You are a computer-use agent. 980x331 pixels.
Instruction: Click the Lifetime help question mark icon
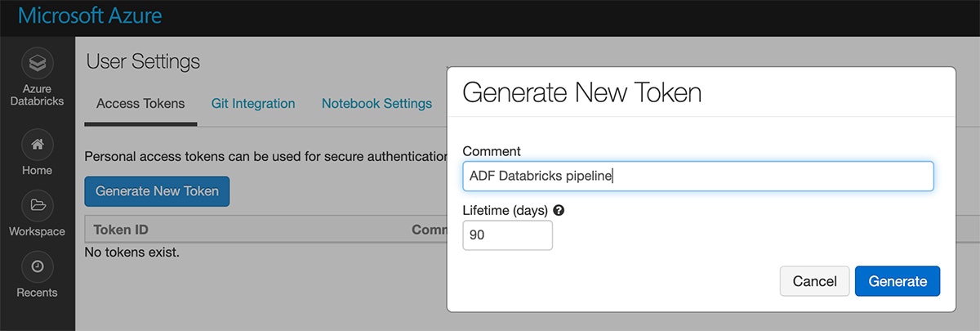pyautogui.click(x=559, y=210)
